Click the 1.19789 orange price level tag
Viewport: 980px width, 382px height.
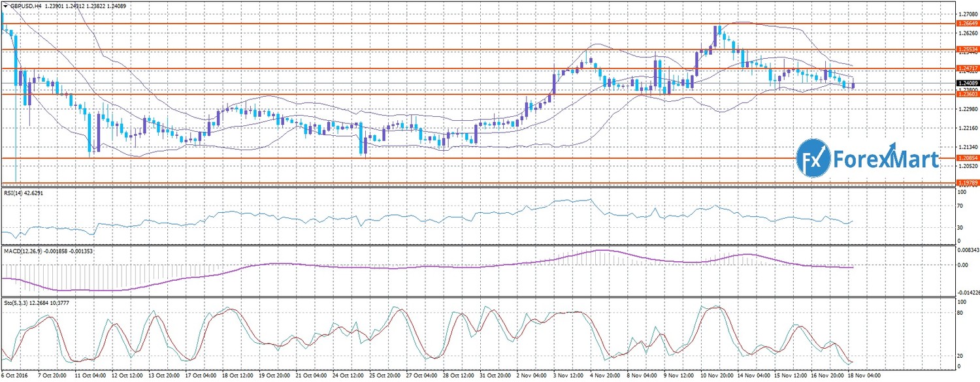pyautogui.click(x=967, y=183)
